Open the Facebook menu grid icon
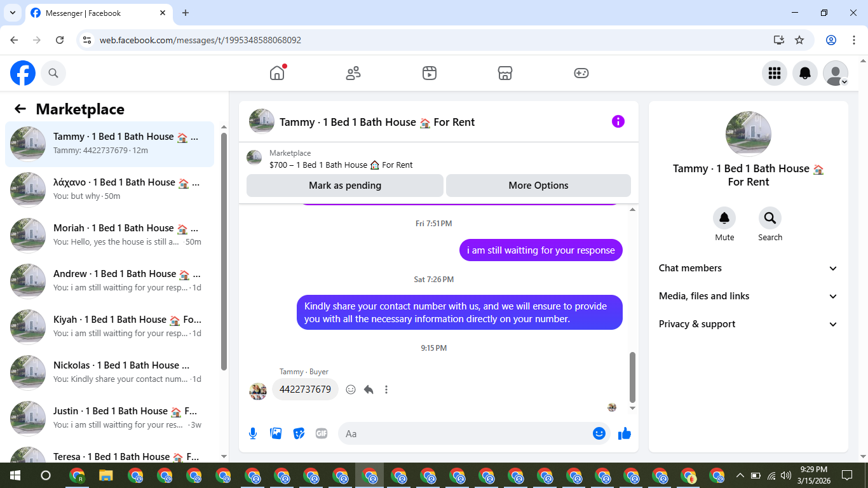The height and width of the screenshot is (488, 868). point(775,73)
